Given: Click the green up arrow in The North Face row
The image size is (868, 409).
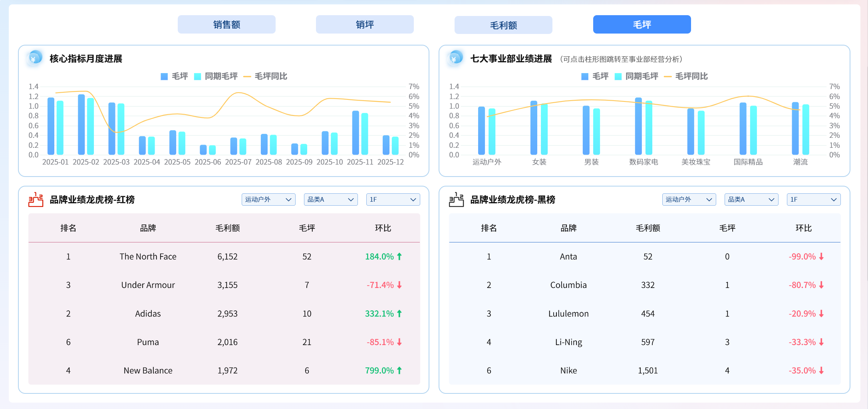Looking at the screenshot, I should click(399, 256).
